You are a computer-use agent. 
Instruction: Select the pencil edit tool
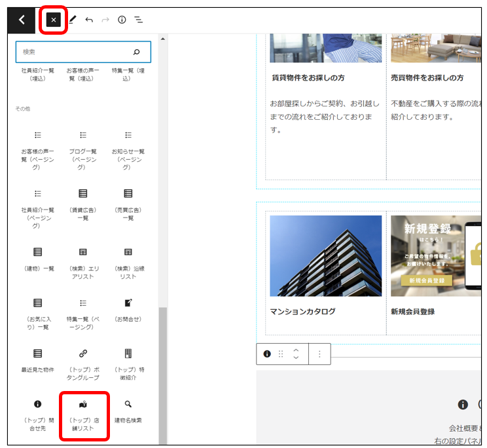[x=72, y=20]
